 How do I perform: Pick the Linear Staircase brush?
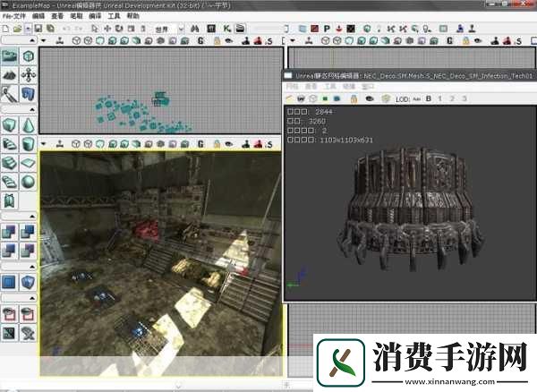point(10,163)
